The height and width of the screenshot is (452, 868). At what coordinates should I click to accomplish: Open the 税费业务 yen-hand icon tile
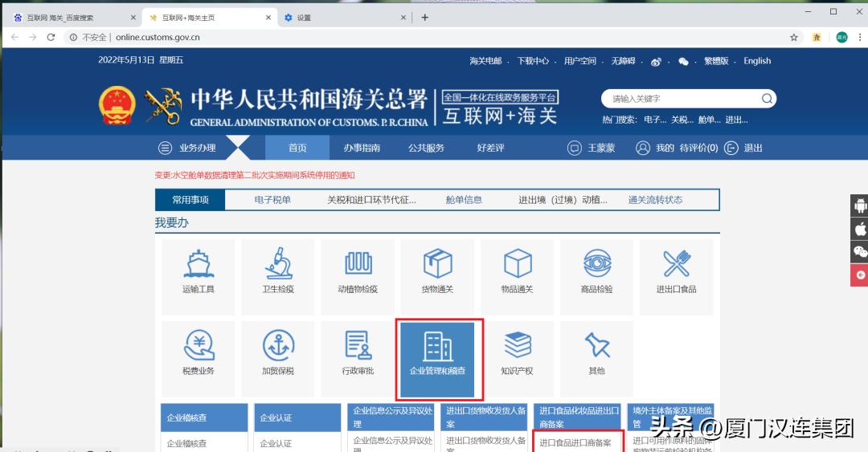pos(199,359)
